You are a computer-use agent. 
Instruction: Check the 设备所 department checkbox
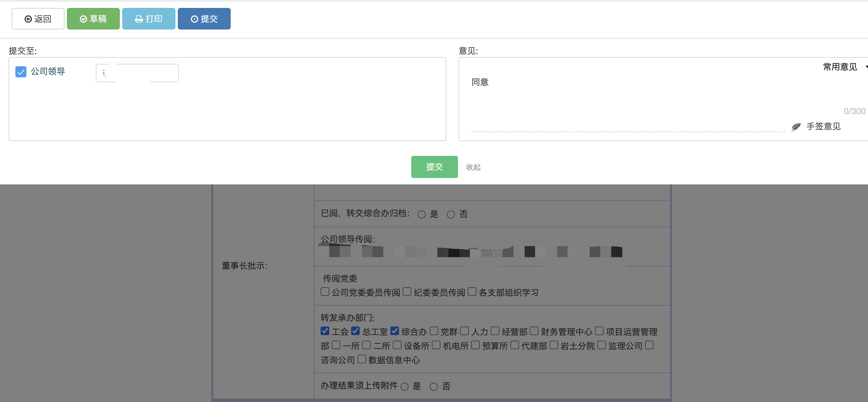pyautogui.click(x=397, y=345)
